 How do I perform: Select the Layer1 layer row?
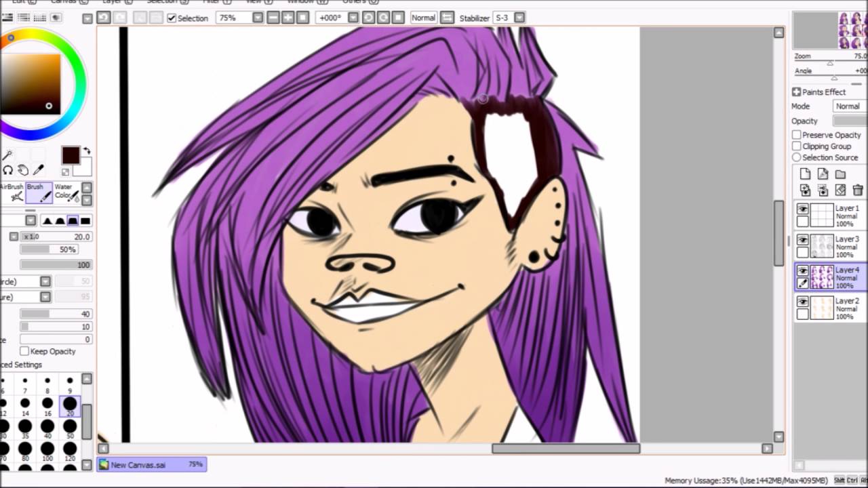(x=831, y=216)
